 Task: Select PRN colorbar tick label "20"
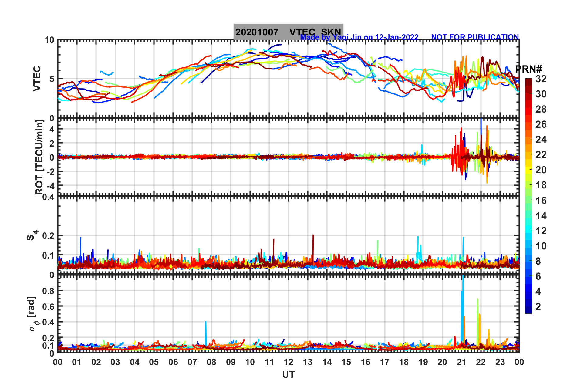(541, 170)
